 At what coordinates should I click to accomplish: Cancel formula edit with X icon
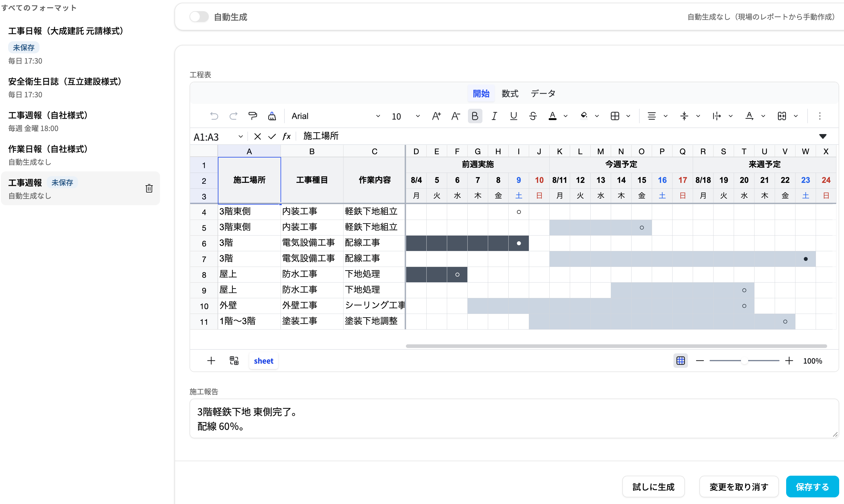[x=257, y=136]
